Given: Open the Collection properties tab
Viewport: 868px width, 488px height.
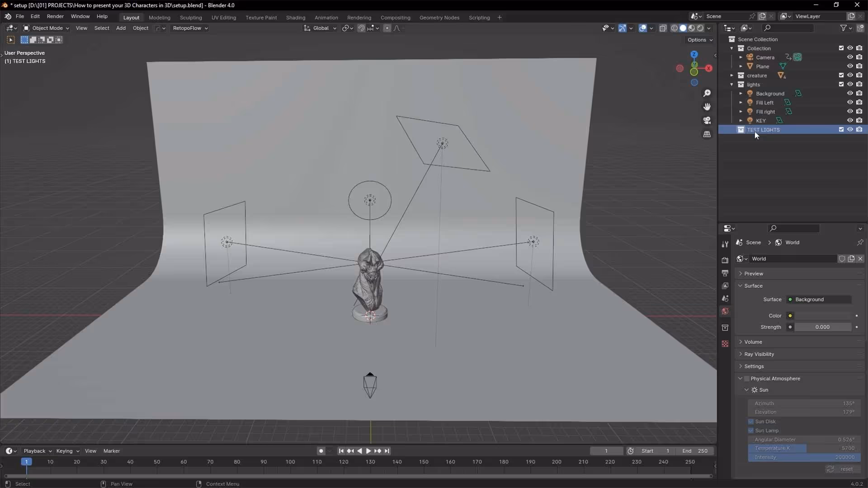Looking at the screenshot, I should click(x=725, y=328).
